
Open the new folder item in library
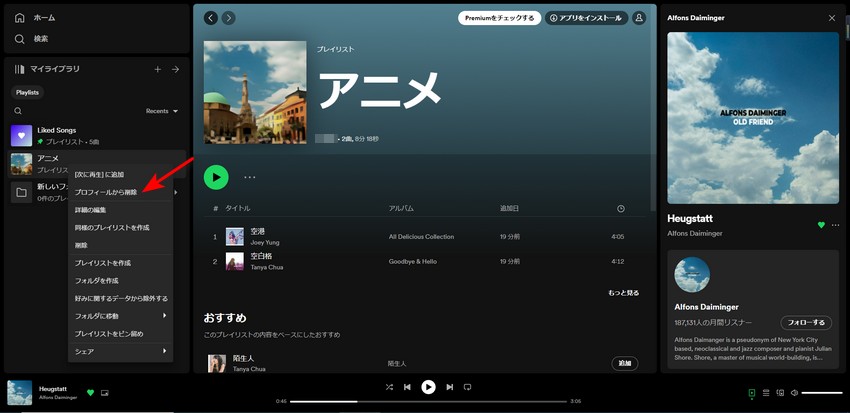click(38, 192)
